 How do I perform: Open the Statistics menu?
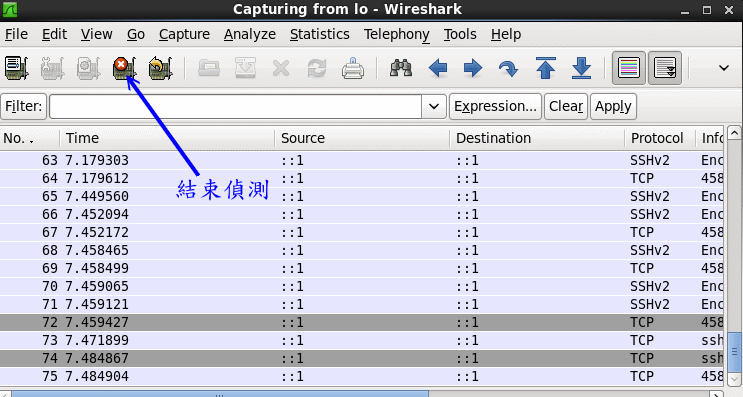(x=320, y=34)
